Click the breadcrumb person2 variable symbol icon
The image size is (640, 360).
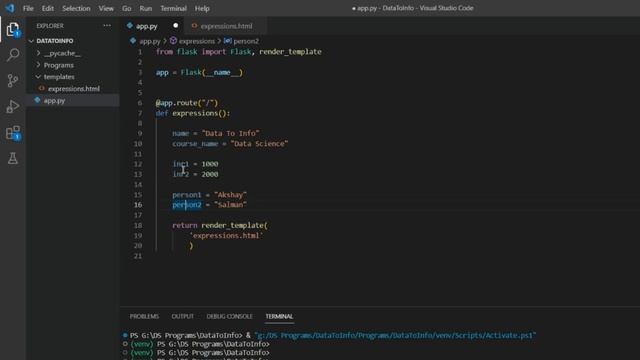[228, 41]
